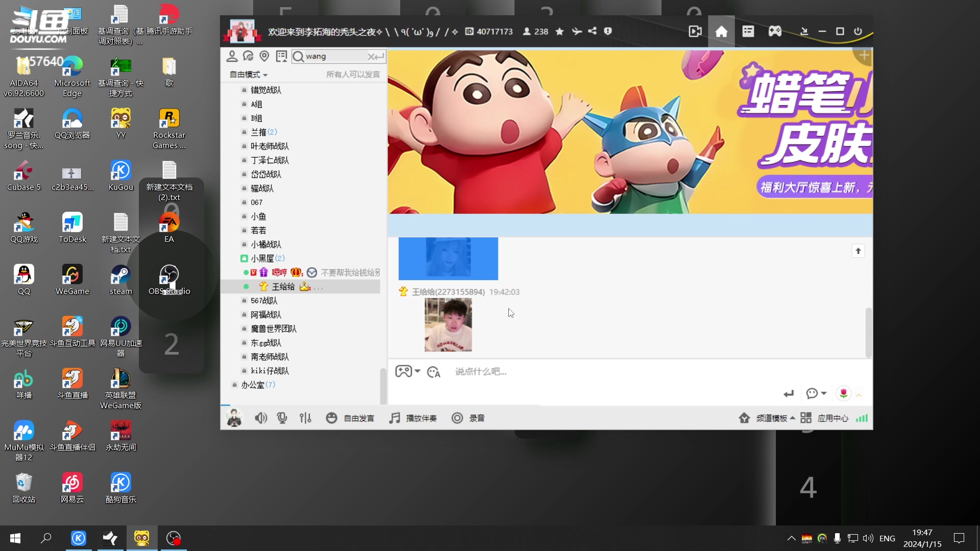Open the 自由模式 mode dropdown
980x551 pixels.
pos(247,74)
